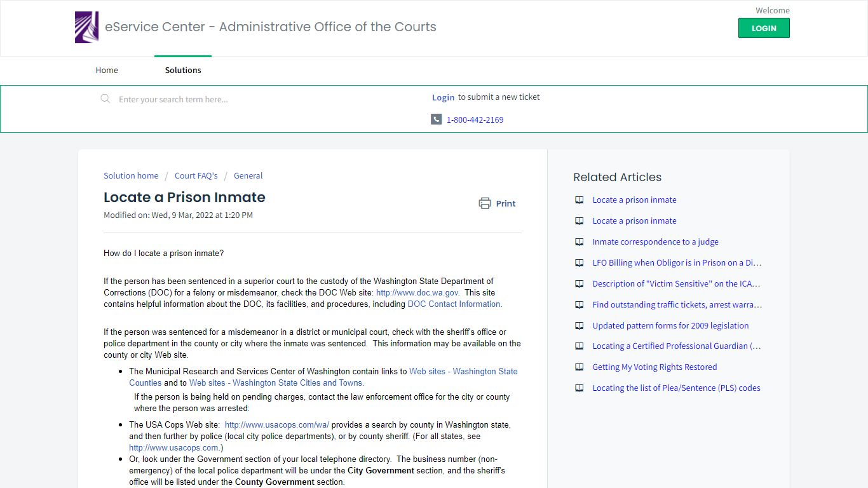
Task: Go to Solution home breadcrumb
Action: pos(131,175)
